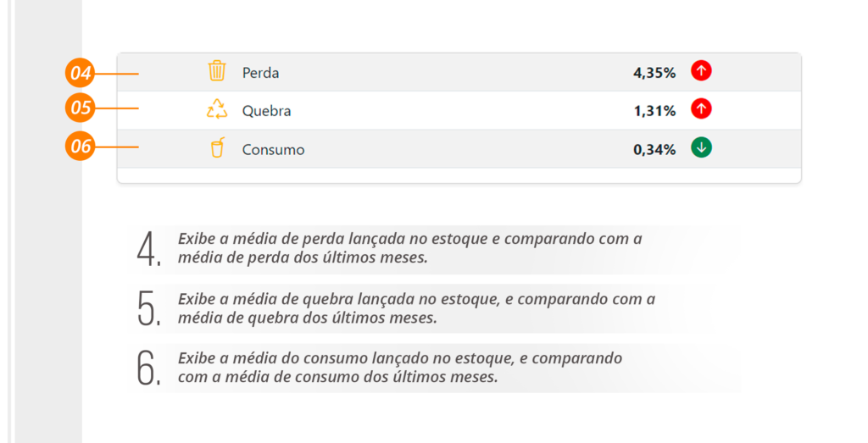Click the Quebra recycle arrows icon
Viewport: 868px width, 443px height.
pos(217,109)
